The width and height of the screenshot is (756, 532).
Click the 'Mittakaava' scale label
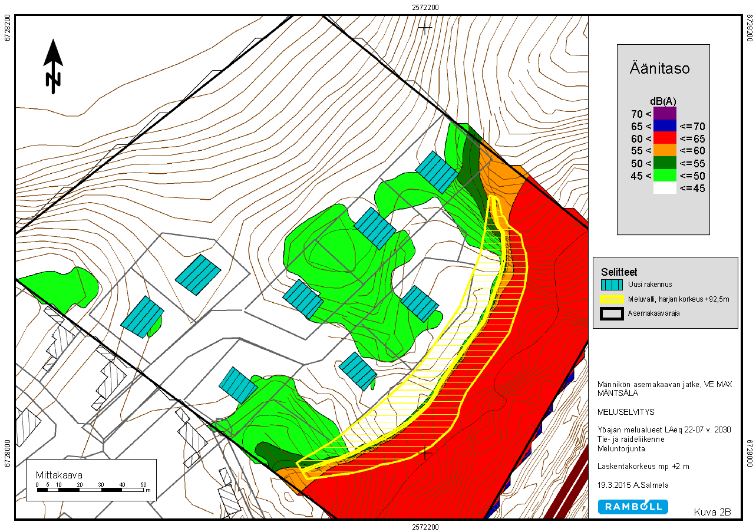click(59, 474)
